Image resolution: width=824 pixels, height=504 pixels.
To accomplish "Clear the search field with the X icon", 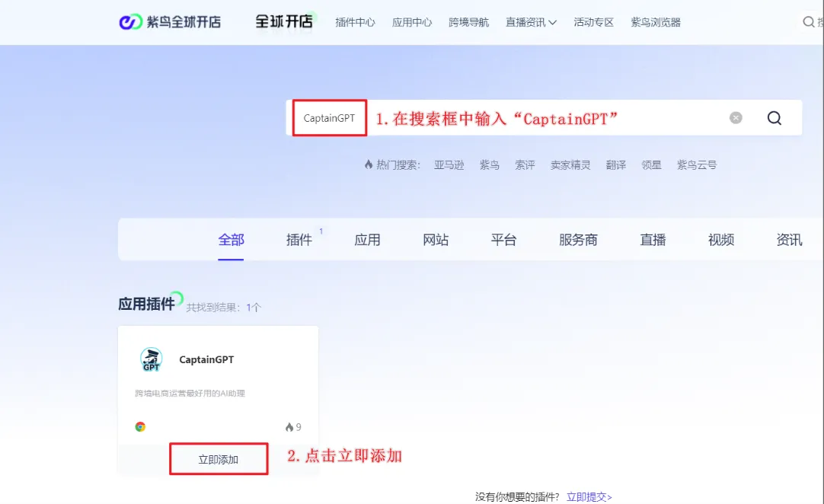I will [736, 118].
